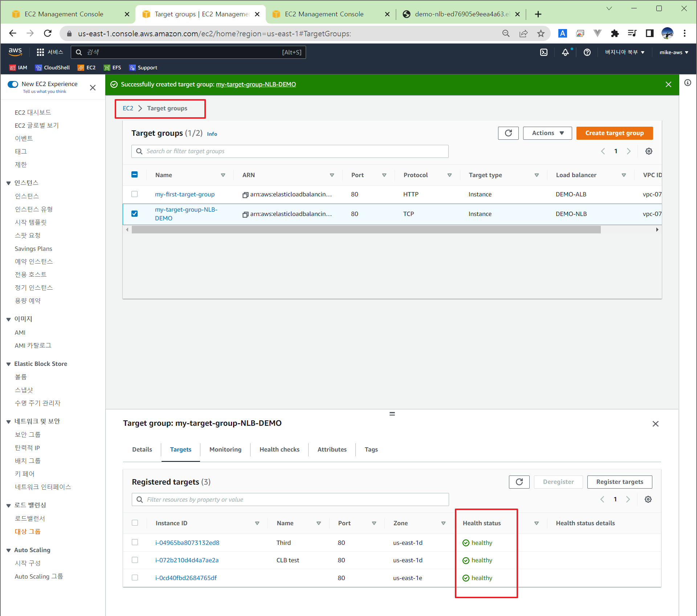Refresh the Registered targets list
This screenshot has width=697, height=616.
point(519,482)
